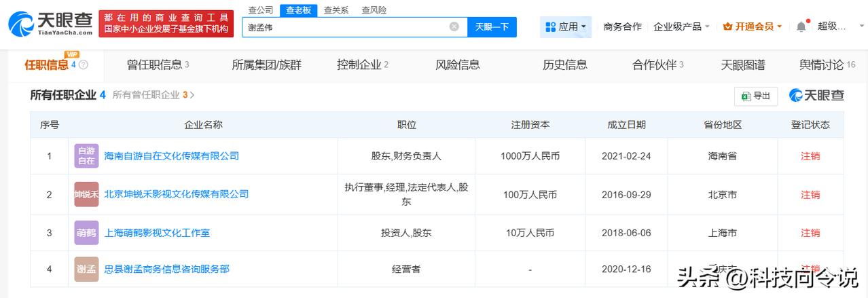The image size is (868, 298).
Task: Select the 所有任职企业 heading
Action: (62, 95)
